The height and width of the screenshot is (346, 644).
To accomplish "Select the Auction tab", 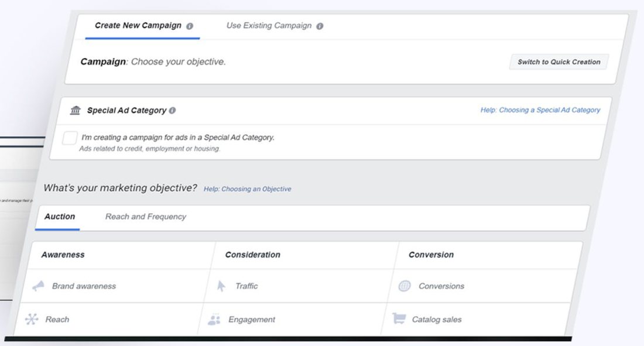I will click(x=60, y=217).
